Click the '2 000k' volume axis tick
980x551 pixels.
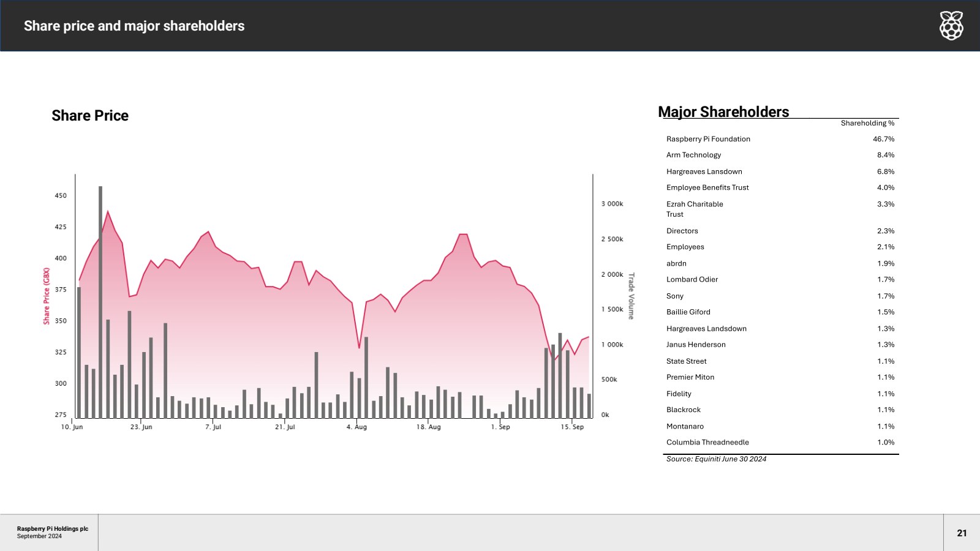coord(612,274)
